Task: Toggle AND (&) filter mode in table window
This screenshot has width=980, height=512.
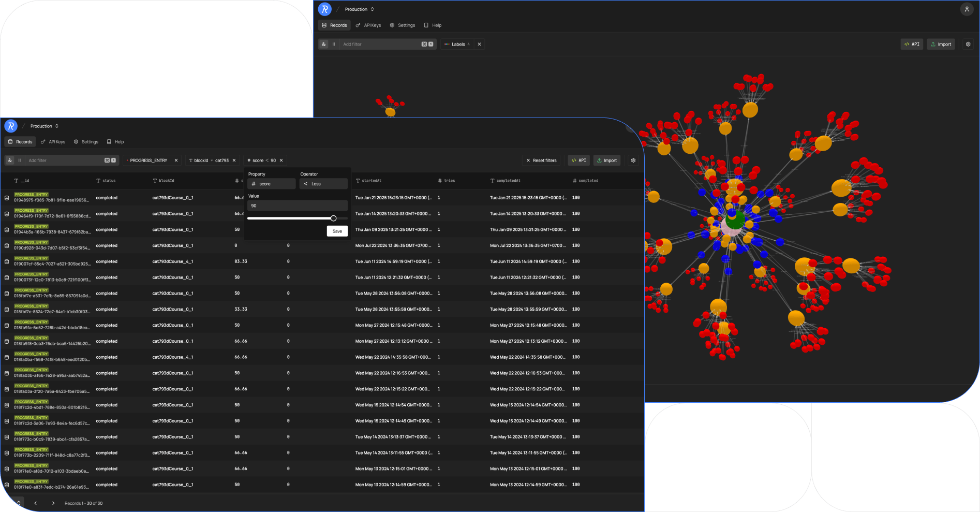Action: (10, 160)
